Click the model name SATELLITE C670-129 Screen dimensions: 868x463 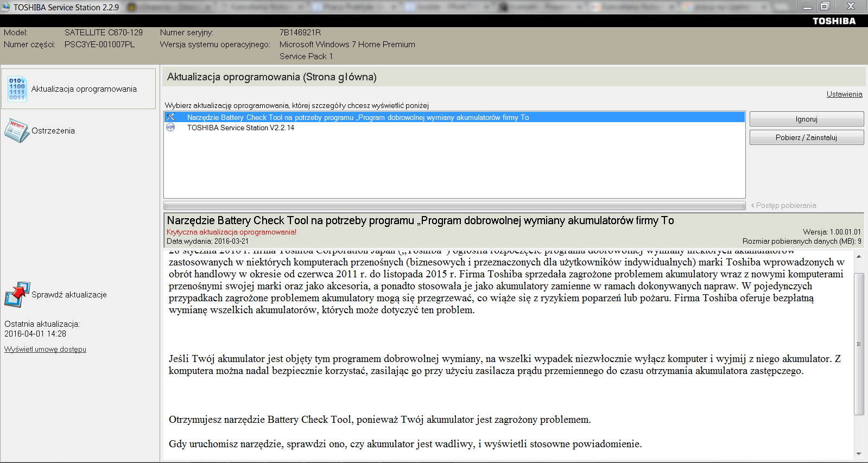pyautogui.click(x=104, y=33)
